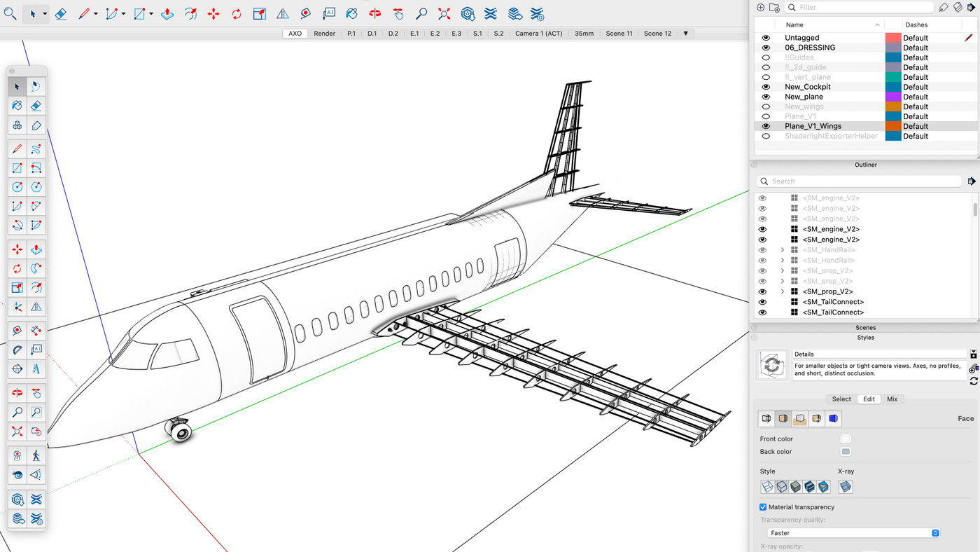The image size is (980, 552).
Task: Pick the 3D Text tool in the floating palette
Action: 36,368
